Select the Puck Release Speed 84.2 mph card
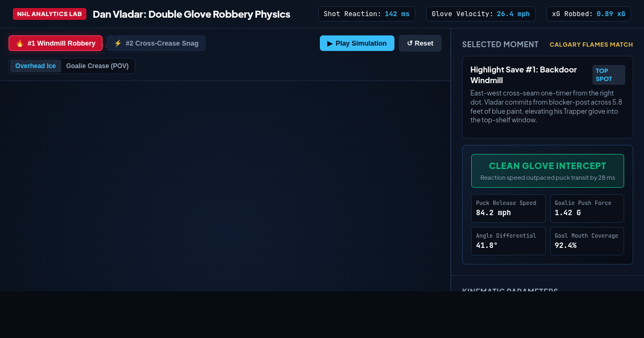644x338 pixels. (508, 208)
